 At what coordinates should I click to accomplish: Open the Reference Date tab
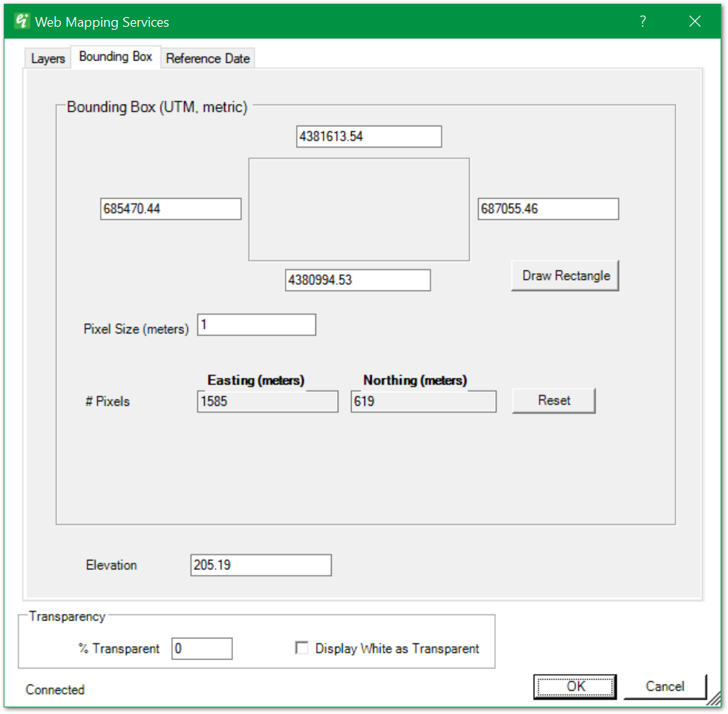tap(208, 58)
